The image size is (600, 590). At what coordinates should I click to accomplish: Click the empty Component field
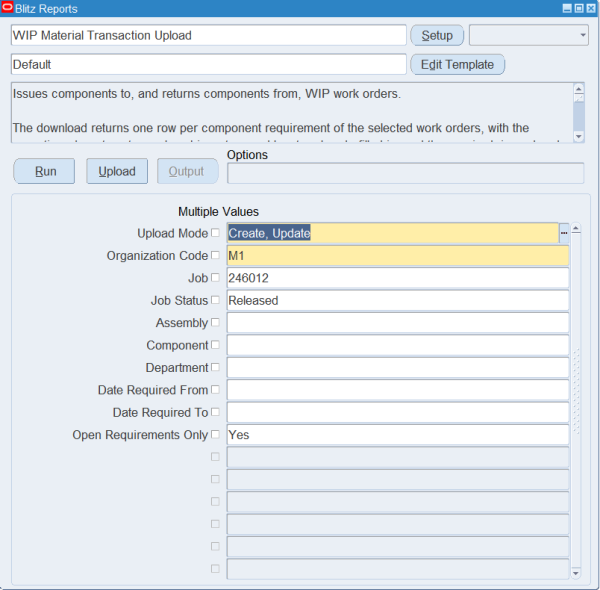[x=398, y=345]
